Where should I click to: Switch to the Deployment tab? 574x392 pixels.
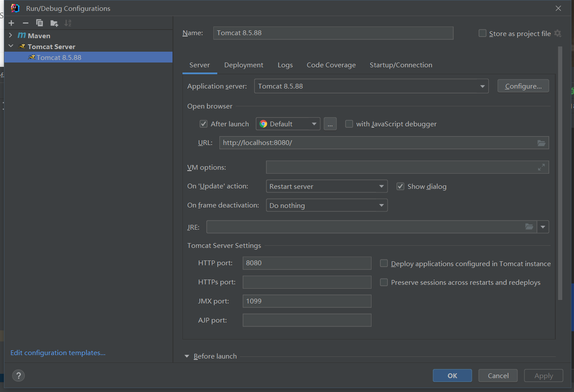pyautogui.click(x=244, y=65)
